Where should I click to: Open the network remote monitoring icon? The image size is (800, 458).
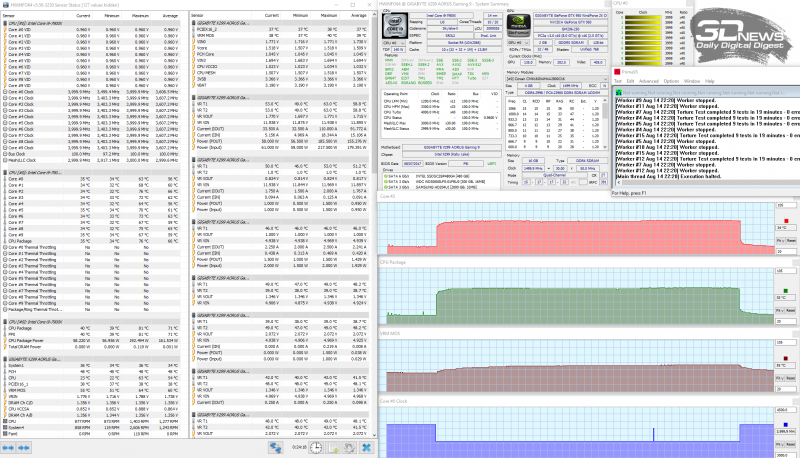tap(276, 448)
